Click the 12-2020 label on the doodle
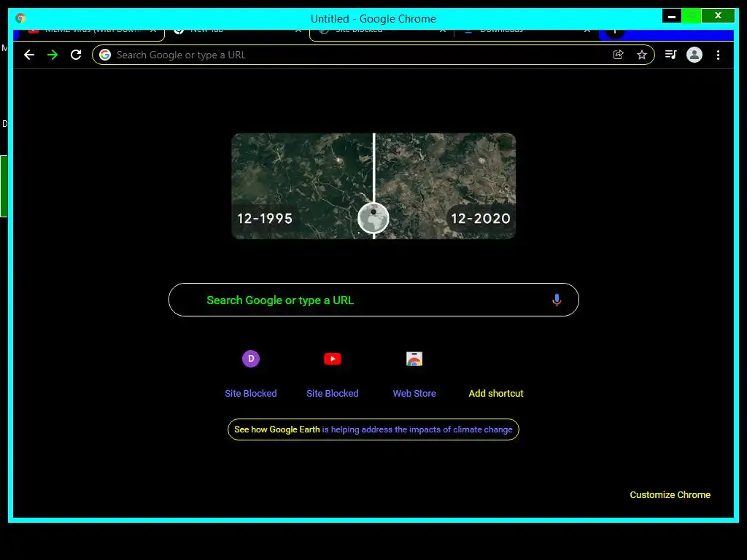Viewport: 747px width, 560px height. click(481, 219)
